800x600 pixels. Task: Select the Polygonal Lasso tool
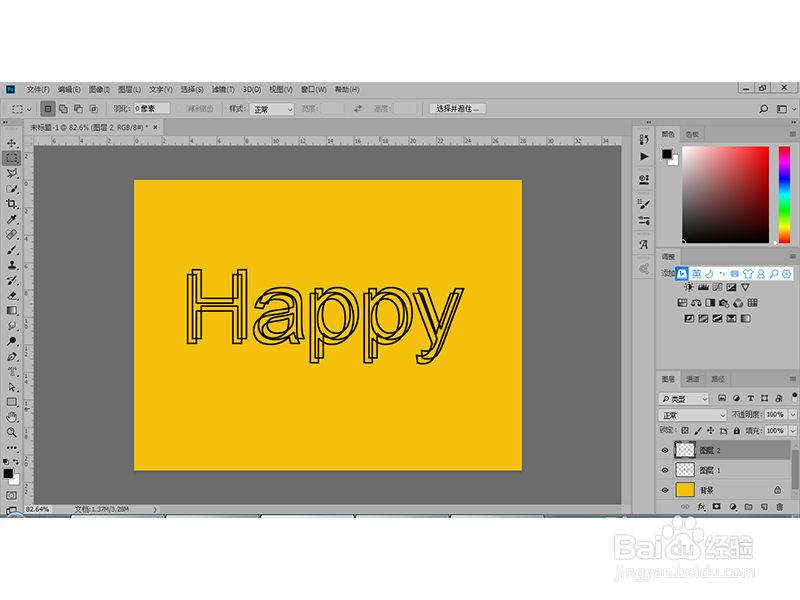coord(11,173)
